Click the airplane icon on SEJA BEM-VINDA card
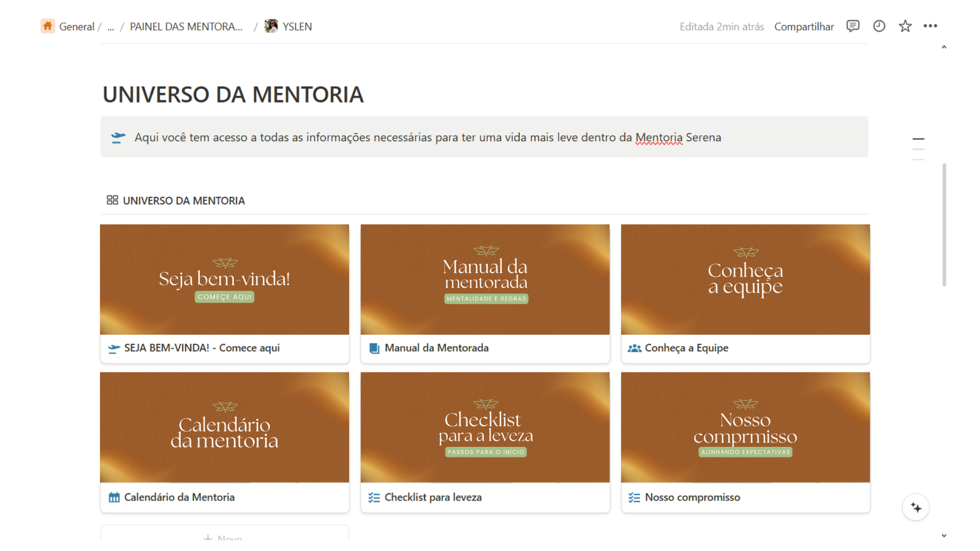The height and width of the screenshot is (551, 980). coord(114,348)
